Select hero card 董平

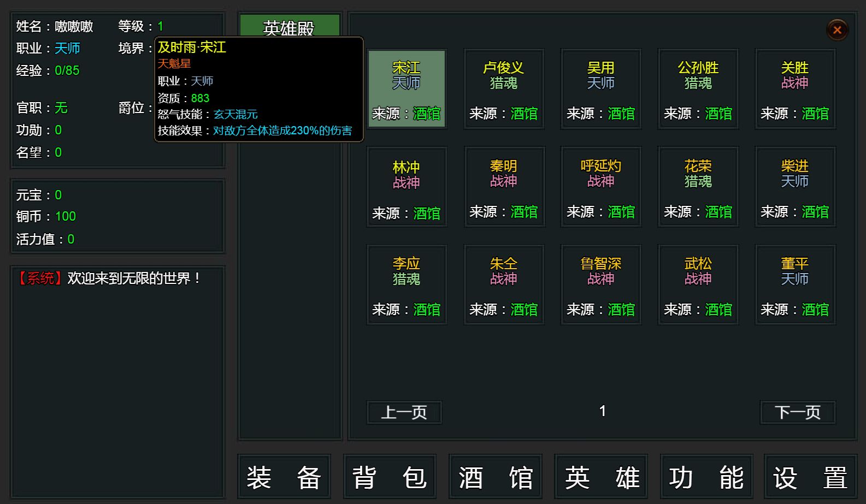pyautogui.click(x=795, y=284)
